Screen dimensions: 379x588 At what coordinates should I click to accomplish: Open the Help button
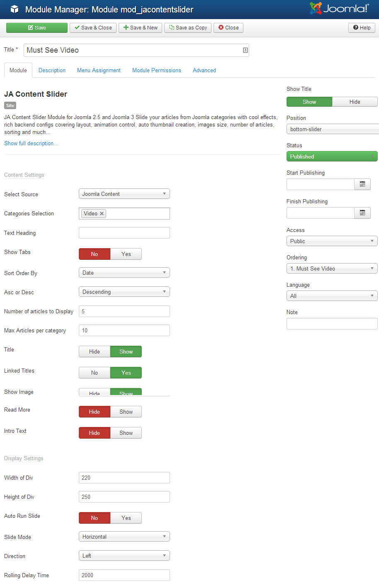(362, 28)
